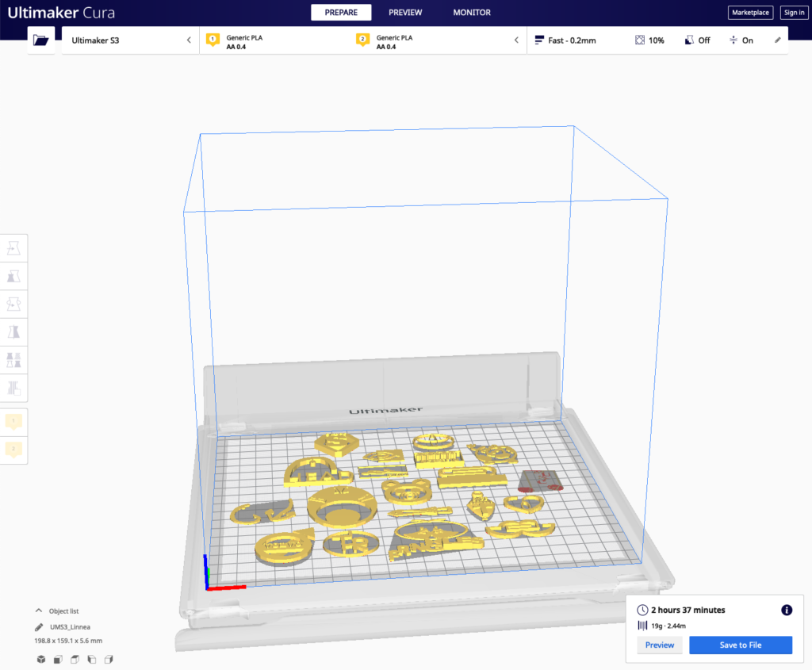Choose Extruder 2 in left toolbar
Image resolution: width=812 pixels, height=670 pixels.
14,450
